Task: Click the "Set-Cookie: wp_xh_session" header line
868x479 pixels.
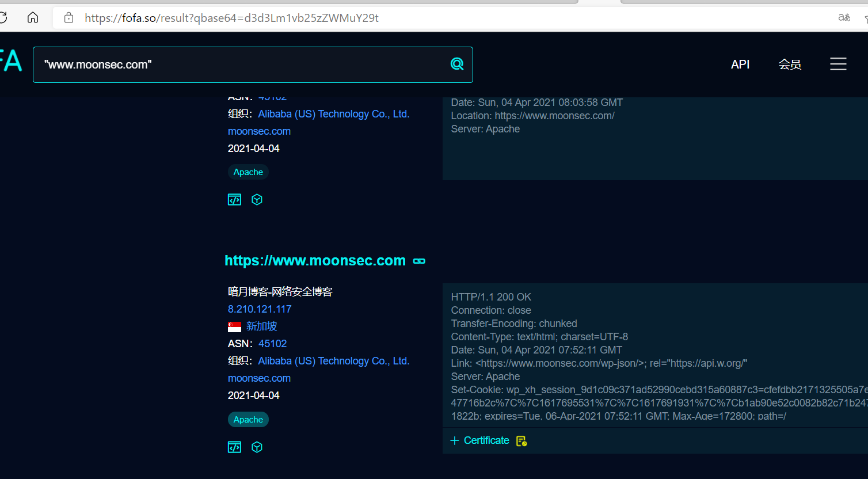Action: [659, 390]
